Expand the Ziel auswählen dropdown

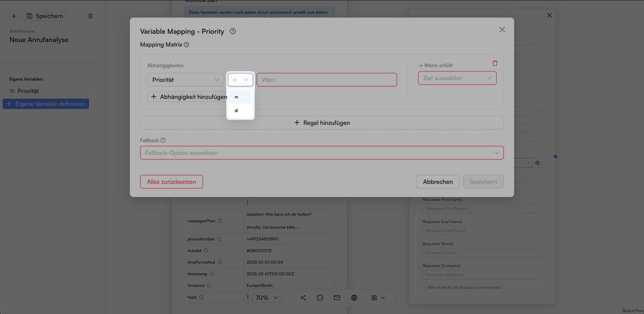(457, 78)
